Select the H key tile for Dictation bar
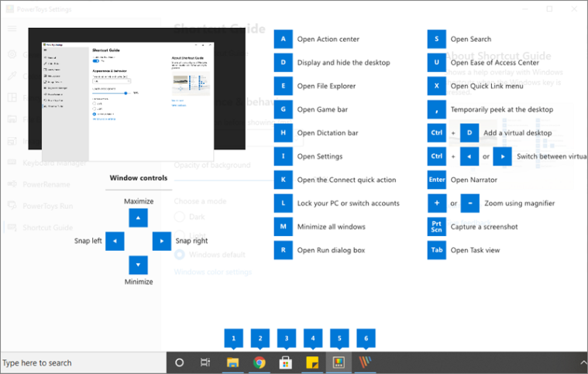The height and width of the screenshot is (374, 588). click(x=283, y=132)
